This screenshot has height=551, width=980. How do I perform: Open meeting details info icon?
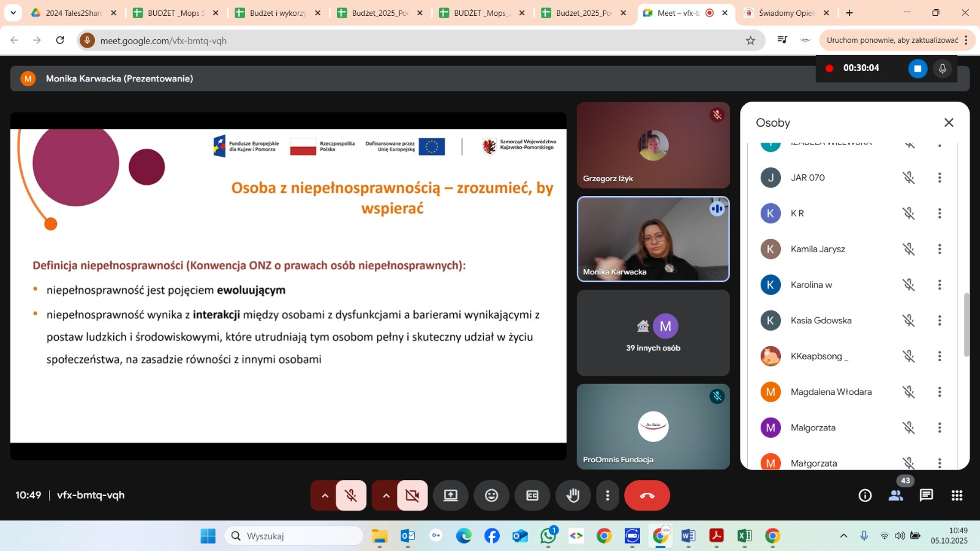[x=865, y=495]
